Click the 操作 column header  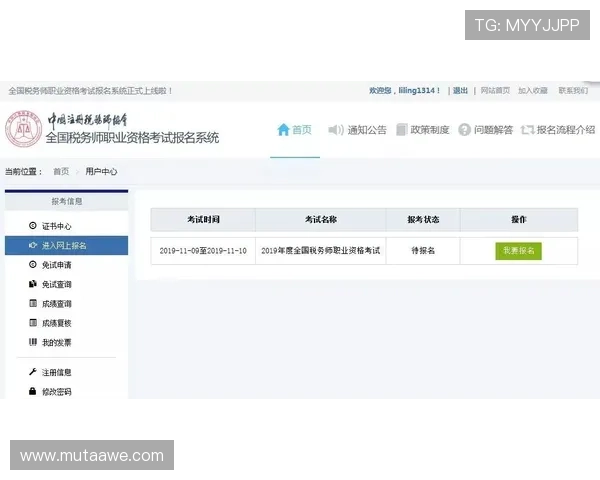coord(519,219)
